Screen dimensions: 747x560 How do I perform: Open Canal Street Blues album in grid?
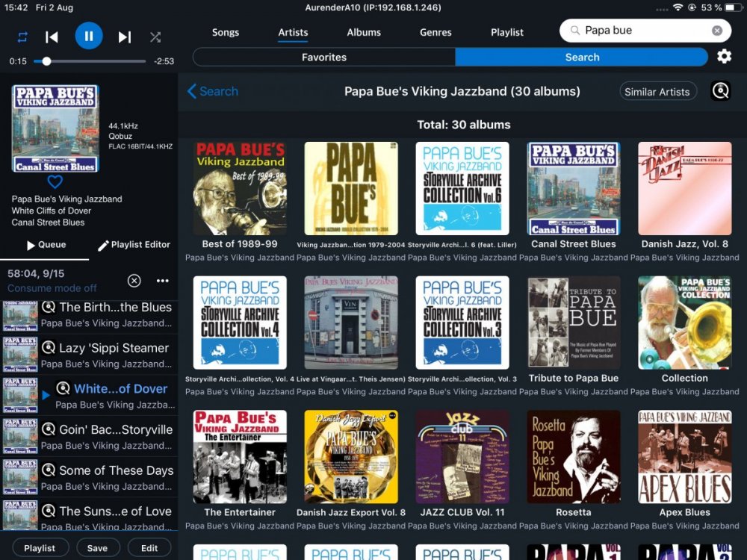pos(574,189)
